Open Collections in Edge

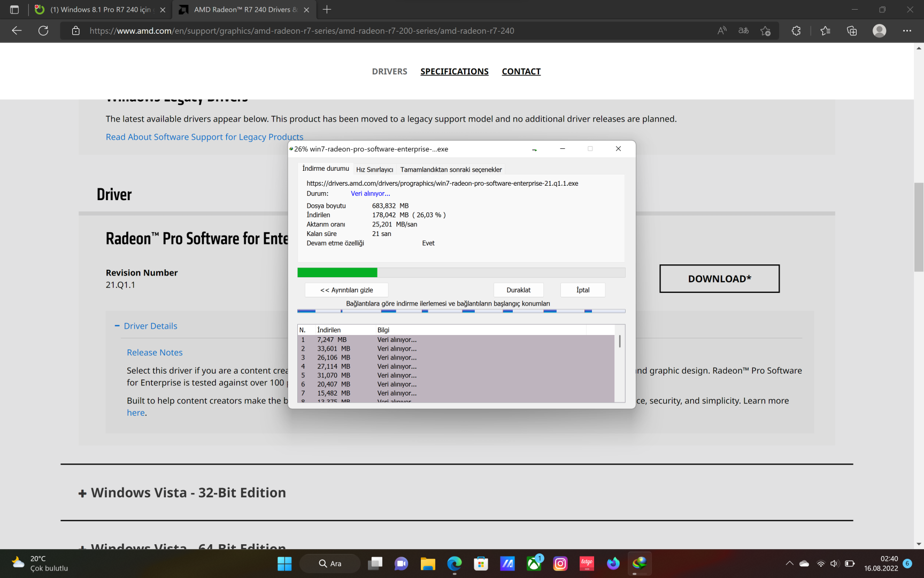point(852,31)
